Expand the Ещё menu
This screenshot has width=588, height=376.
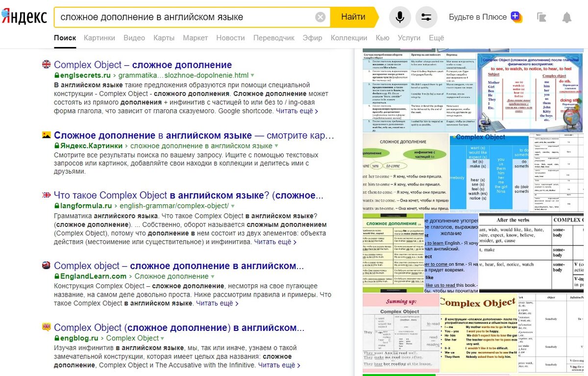pos(436,38)
